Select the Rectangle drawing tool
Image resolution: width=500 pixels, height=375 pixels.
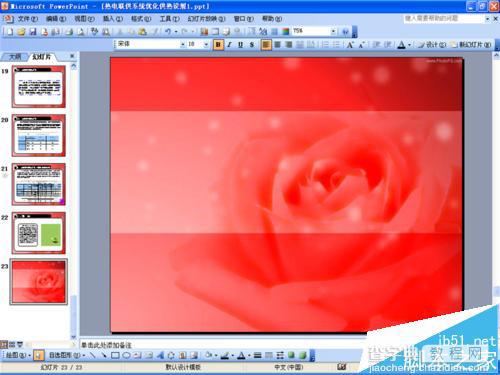[115, 355]
